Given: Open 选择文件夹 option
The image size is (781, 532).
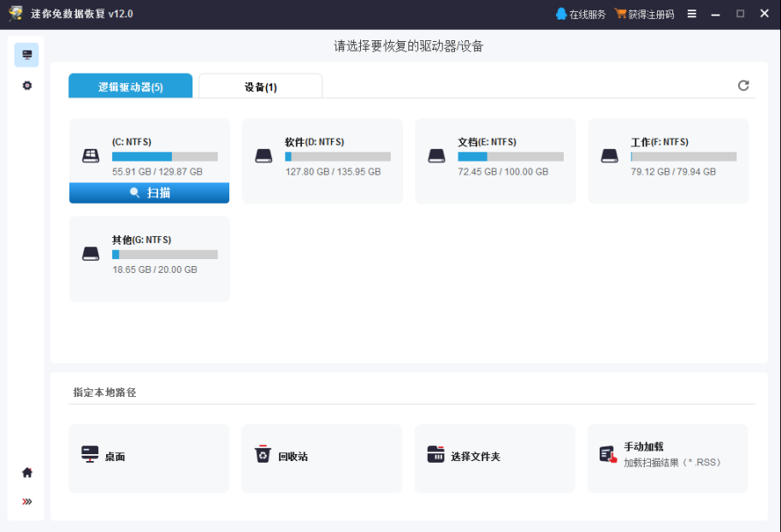Looking at the screenshot, I should [494, 458].
